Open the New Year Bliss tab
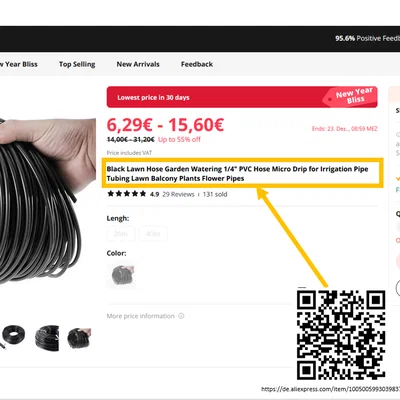Screen dimensions: 400x400 (19, 64)
